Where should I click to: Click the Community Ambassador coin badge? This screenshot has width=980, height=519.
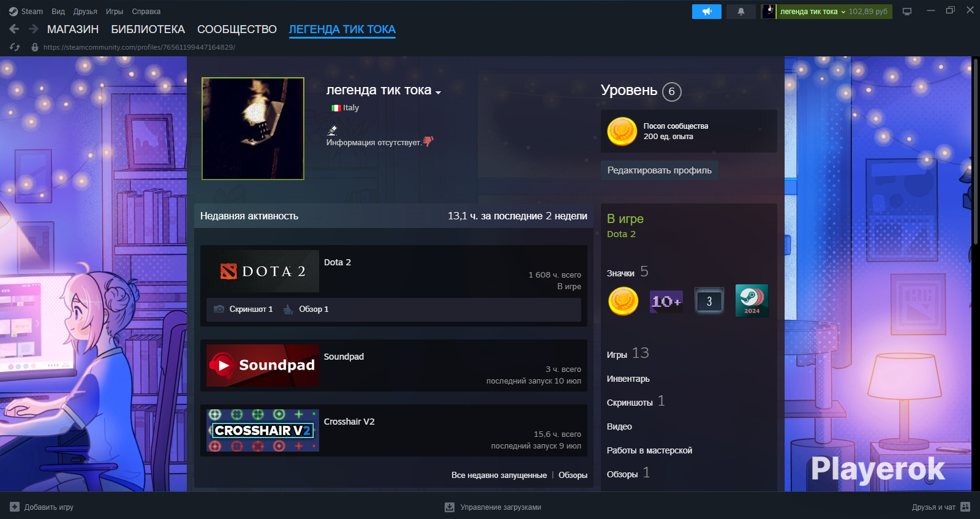(622, 131)
